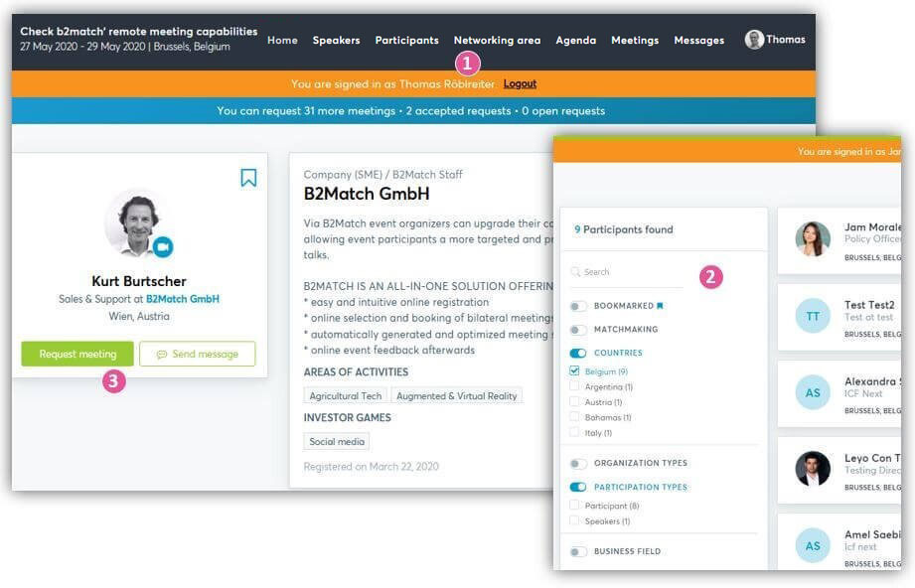The width and height of the screenshot is (915, 588).
Task: Click the Send message button
Action: coord(198,354)
